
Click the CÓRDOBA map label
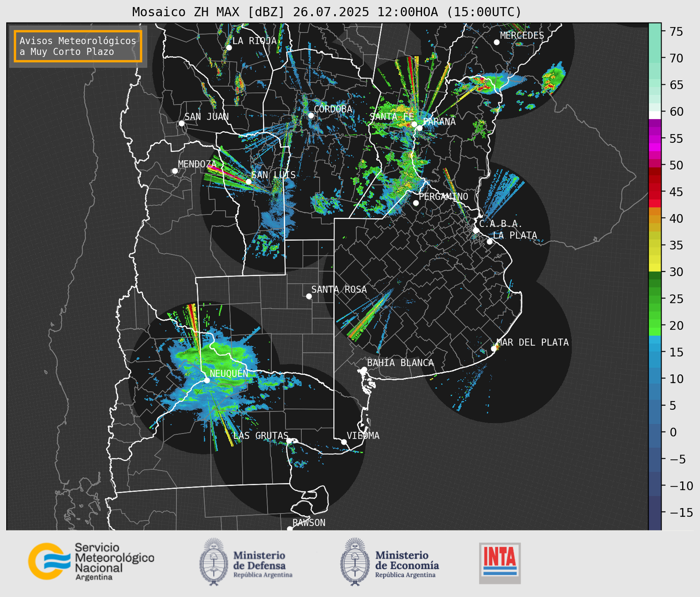(x=333, y=109)
